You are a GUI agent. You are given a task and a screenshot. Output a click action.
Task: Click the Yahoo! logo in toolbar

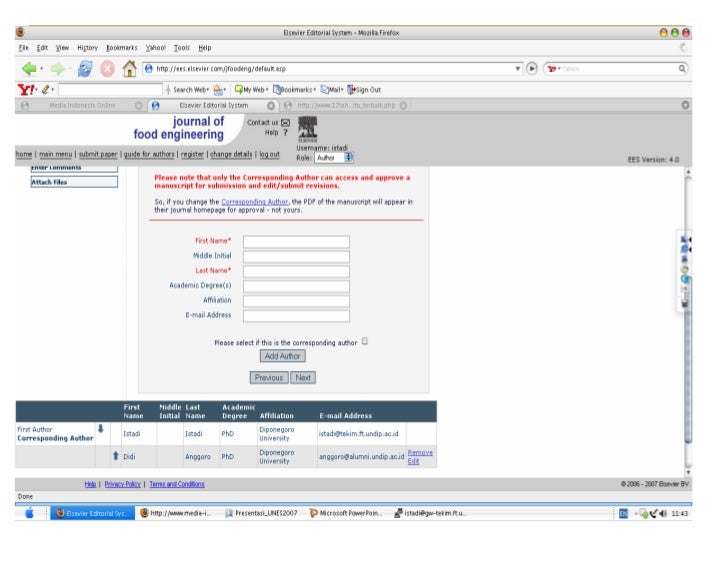[26, 90]
